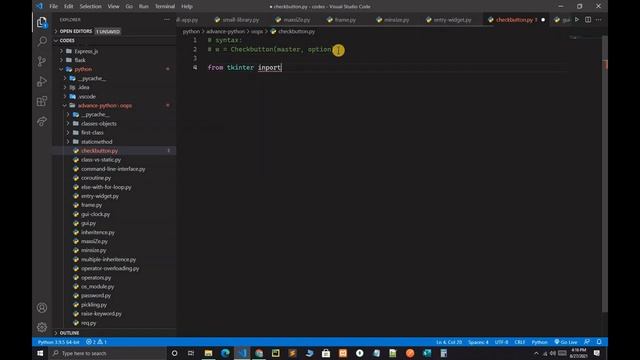Open Sublime Text from the taskbar
The image size is (640, 360).
coord(292,353)
